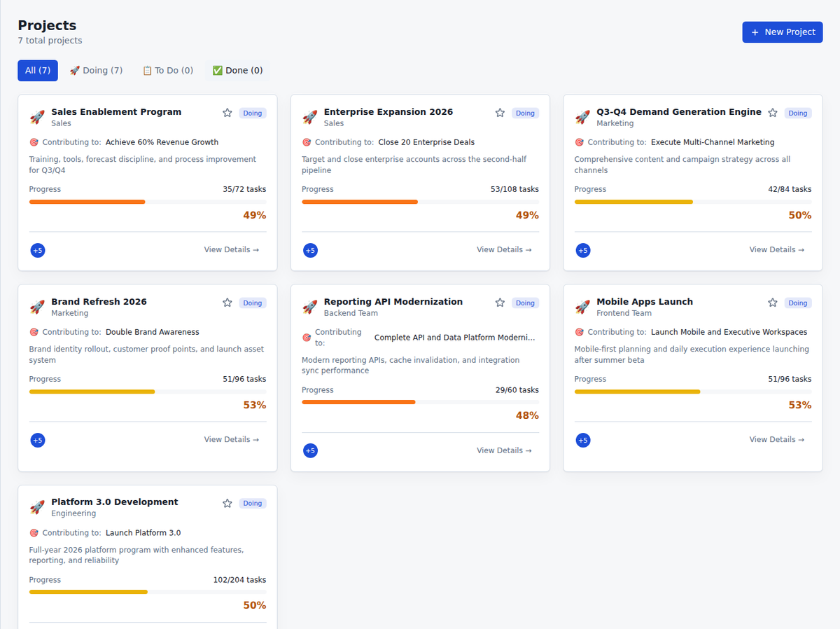The image size is (840, 629).
Task: Open Execute Multi-Channel Marketing goal
Action: (x=713, y=142)
